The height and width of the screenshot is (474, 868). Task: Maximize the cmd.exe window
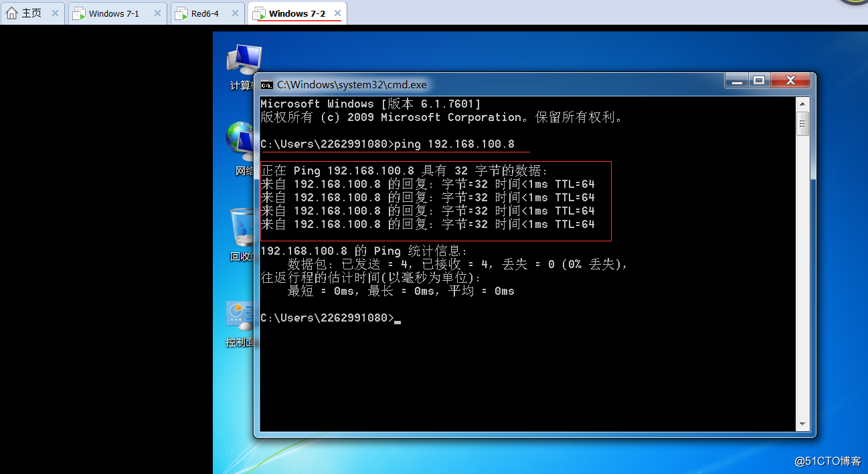pos(759,80)
